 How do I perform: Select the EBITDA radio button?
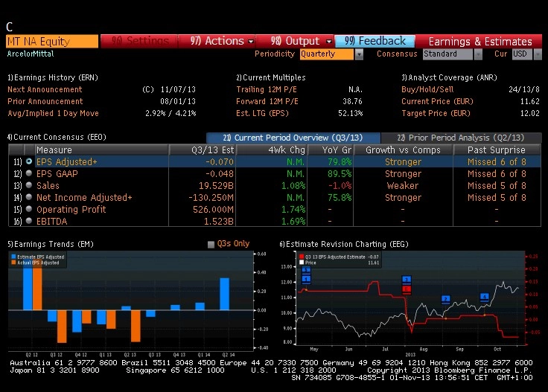(x=29, y=221)
